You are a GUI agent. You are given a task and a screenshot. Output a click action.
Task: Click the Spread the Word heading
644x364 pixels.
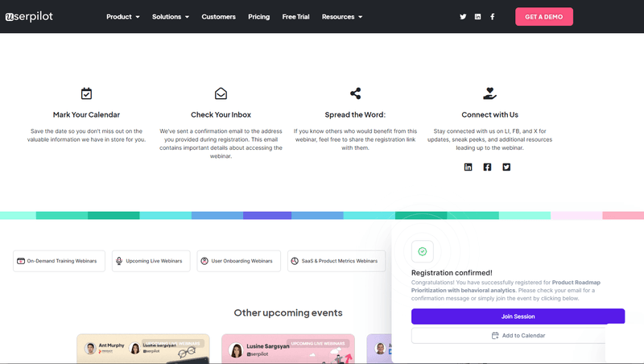point(355,114)
